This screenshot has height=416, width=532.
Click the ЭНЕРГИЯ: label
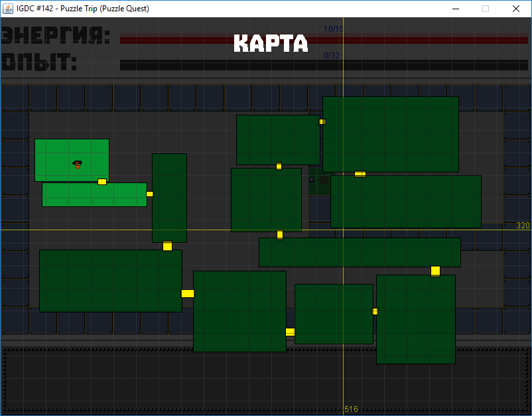tap(56, 36)
